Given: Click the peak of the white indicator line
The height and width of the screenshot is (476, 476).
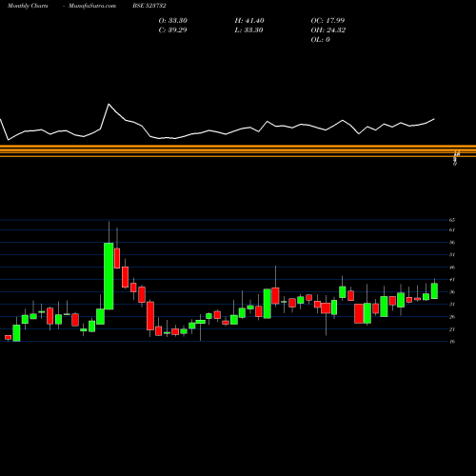Looking at the screenshot, I should point(109,104).
